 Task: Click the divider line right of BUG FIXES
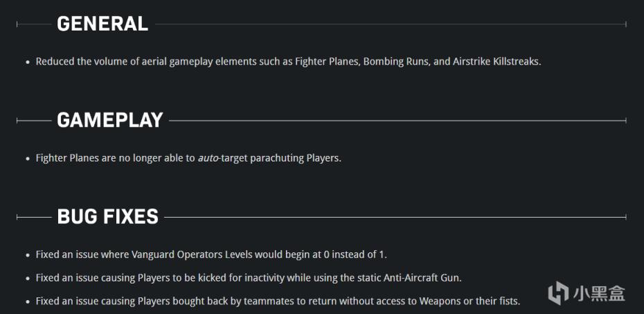[x=395, y=217]
